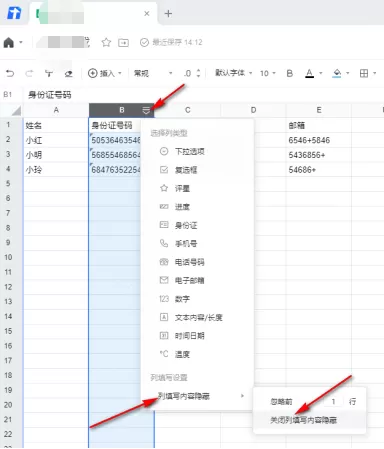Click the 身份证号码 header cell B1

point(115,125)
